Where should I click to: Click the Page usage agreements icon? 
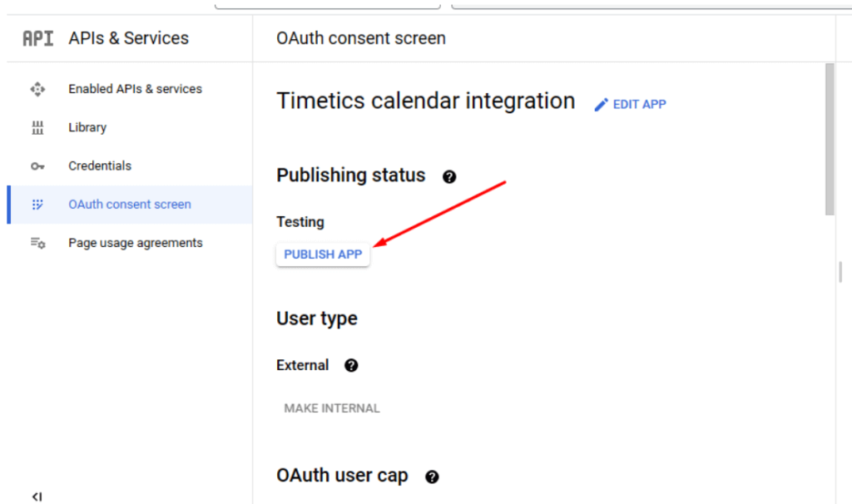[38, 244]
